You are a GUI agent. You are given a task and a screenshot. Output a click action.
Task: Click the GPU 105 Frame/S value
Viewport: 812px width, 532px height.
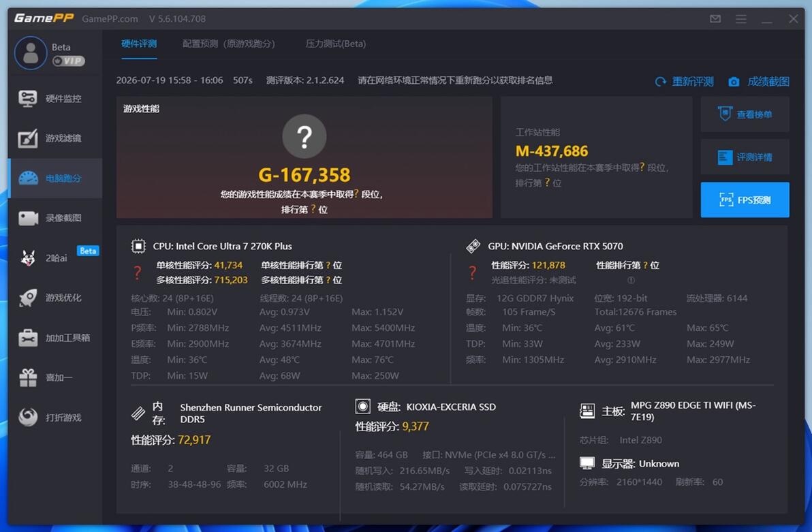529,312
